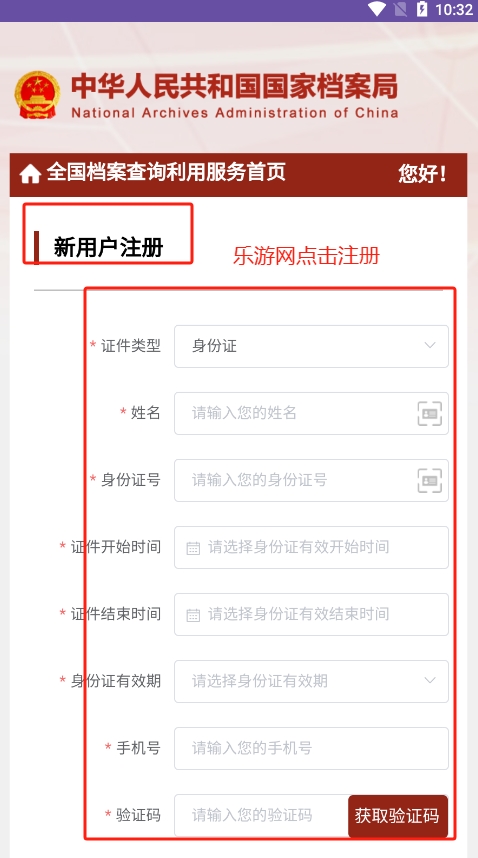
Task: Select the 新用户注册 heading tab
Action: (x=108, y=248)
